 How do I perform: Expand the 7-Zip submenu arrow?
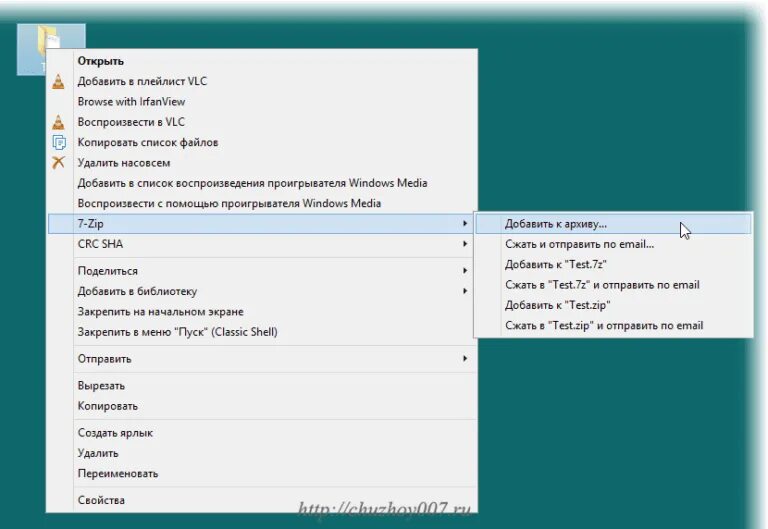click(x=464, y=224)
